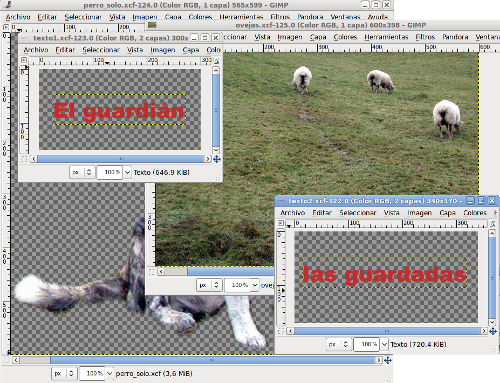Click ruler corner menu button in texto1 window
The image size is (500, 383).
(x=24, y=60)
